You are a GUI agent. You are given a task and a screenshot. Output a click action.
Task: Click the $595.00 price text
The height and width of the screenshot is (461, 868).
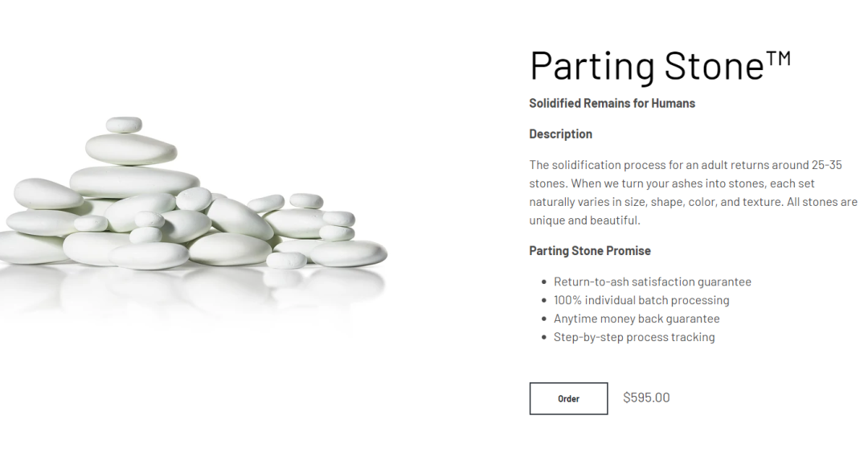(646, 397)
